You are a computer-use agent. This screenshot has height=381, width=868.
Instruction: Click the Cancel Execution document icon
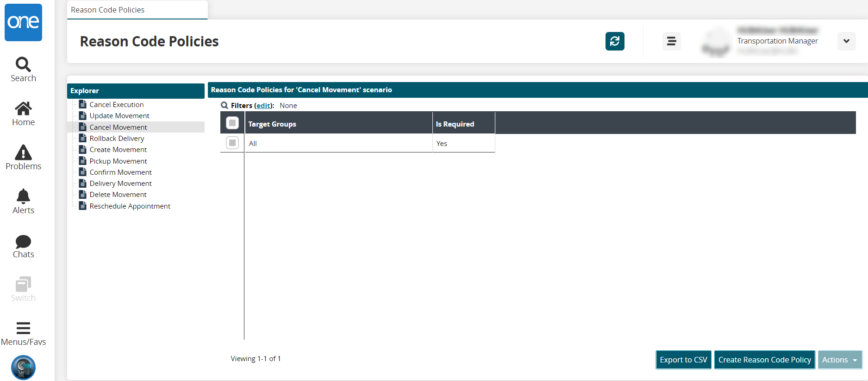[83, 104]
